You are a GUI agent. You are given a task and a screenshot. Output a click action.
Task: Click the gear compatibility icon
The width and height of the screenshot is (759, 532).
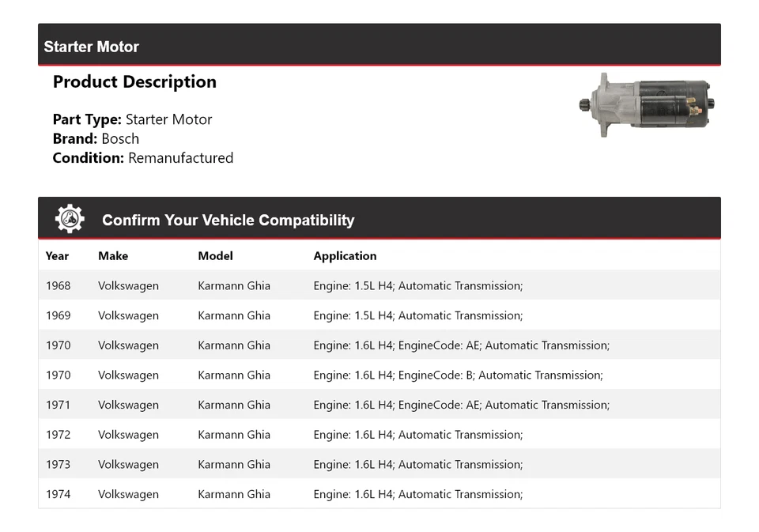pos(70,219)
